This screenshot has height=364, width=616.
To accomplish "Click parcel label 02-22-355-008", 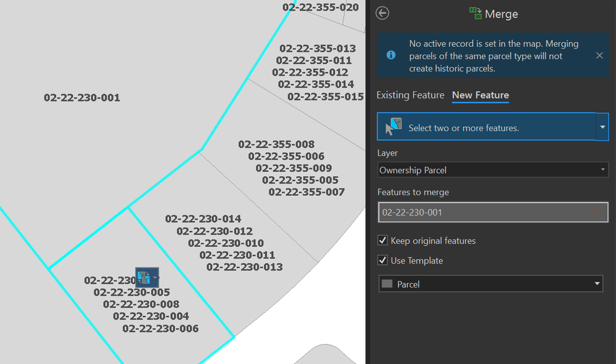I will click(x=276, y=144).
